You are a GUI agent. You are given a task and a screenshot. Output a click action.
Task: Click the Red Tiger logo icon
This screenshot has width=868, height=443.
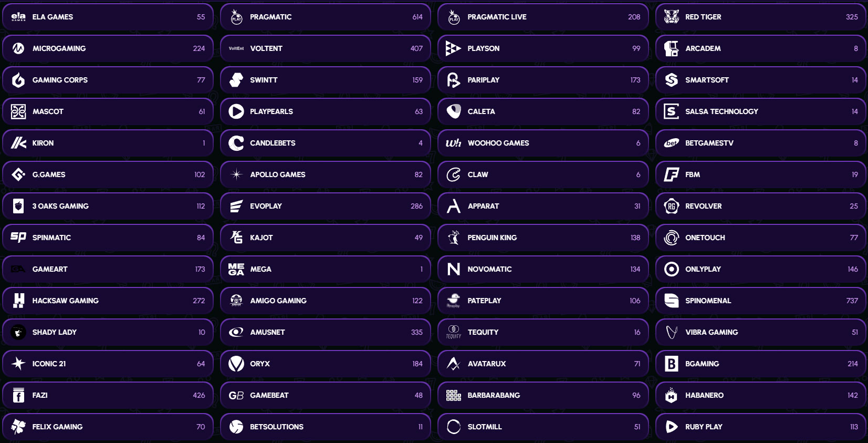point(671,16)
